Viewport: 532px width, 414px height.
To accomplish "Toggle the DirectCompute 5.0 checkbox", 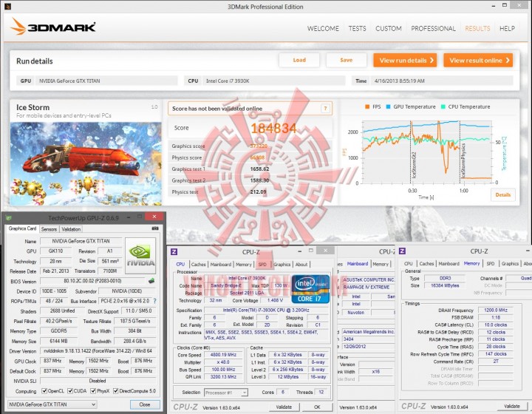I will point(116,391).
